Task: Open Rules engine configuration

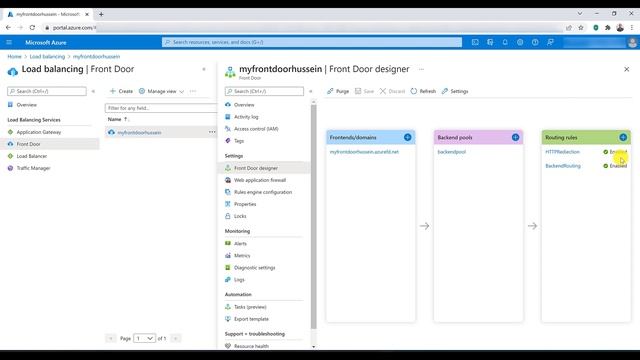Action: coord(263,192)
